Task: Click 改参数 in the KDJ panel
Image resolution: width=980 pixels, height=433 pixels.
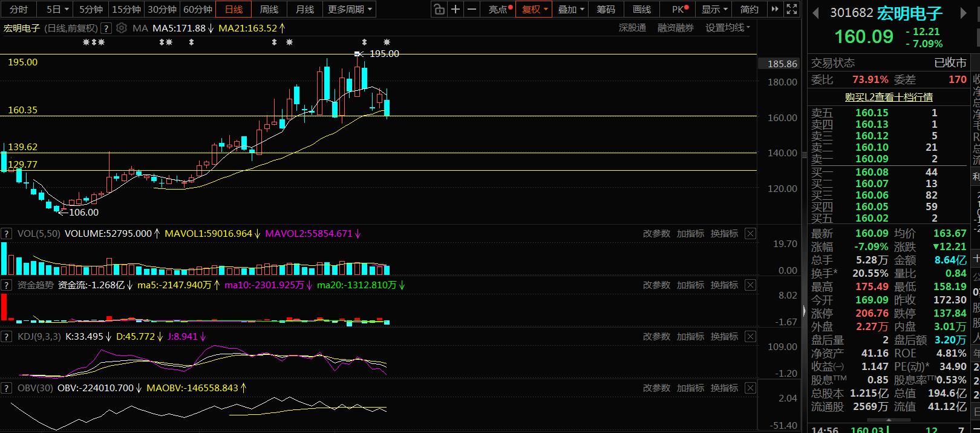Action: click(x=656, y=337)
